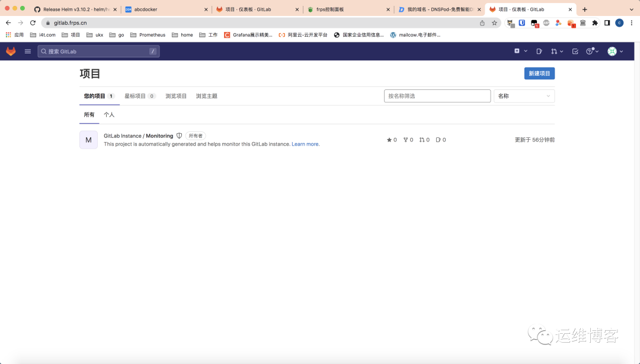Open the to-do list icon
Image resolution: width=640 pixels, height=364 pixels.
(x=575, y=51)
